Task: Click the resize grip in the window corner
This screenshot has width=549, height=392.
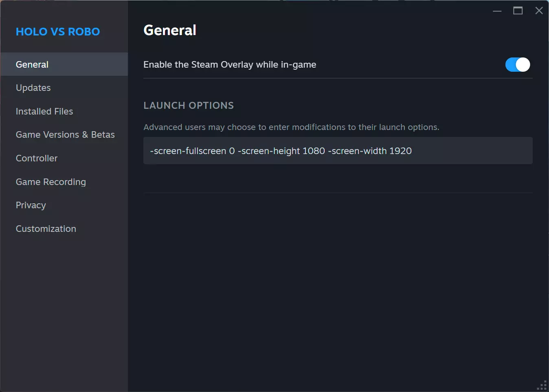Action: (x=543, y=385)
